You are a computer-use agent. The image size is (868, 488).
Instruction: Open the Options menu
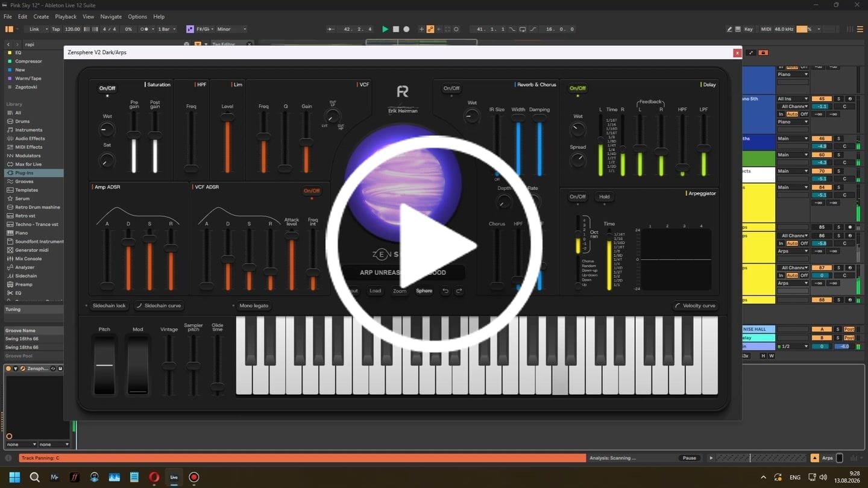[x=137, y=17]
